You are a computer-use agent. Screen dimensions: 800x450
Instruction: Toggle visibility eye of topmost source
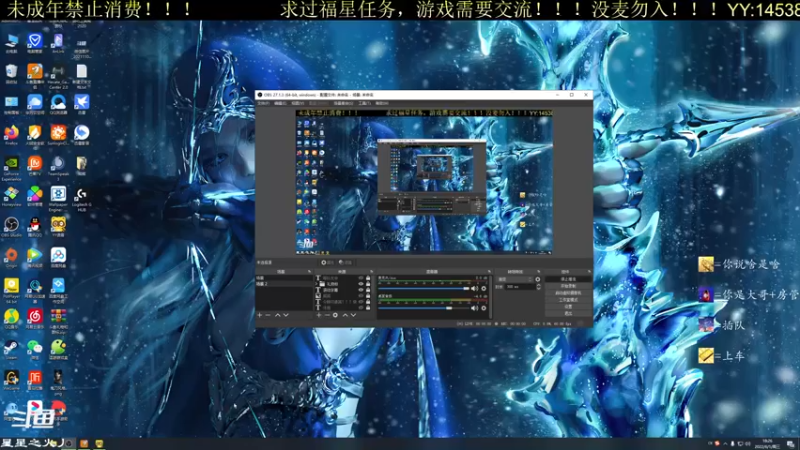pyautogui.click(x=361, y=278)
